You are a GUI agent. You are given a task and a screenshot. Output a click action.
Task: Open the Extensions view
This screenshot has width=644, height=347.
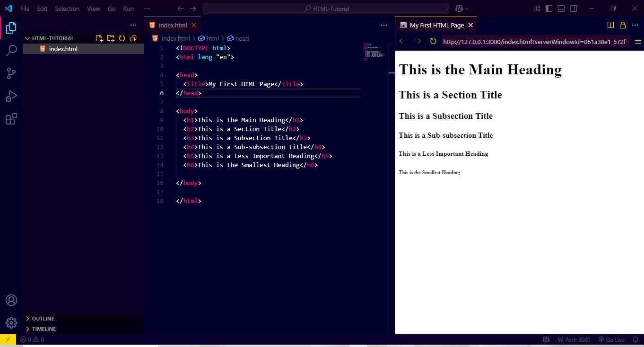coord(11,119)
